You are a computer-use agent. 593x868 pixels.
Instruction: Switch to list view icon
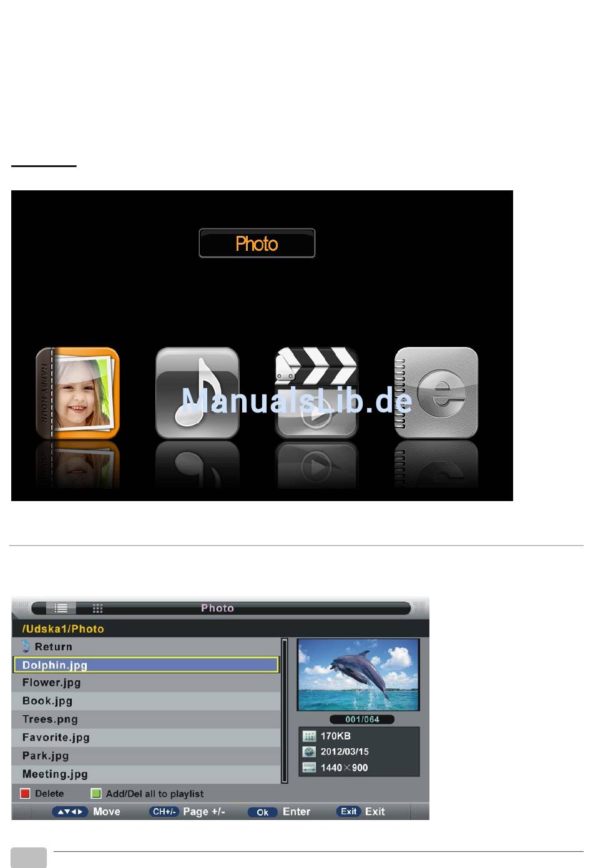[61, 608]
